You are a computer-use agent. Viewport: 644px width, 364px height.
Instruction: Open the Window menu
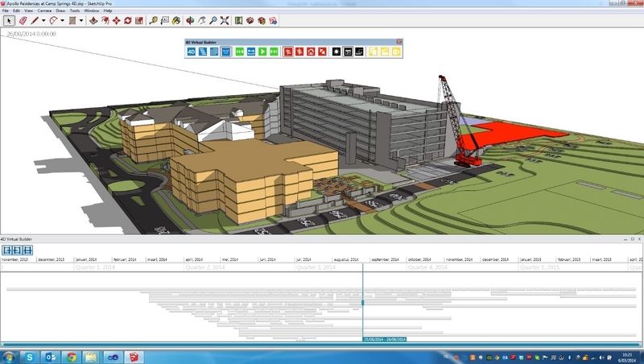[92, 10]
